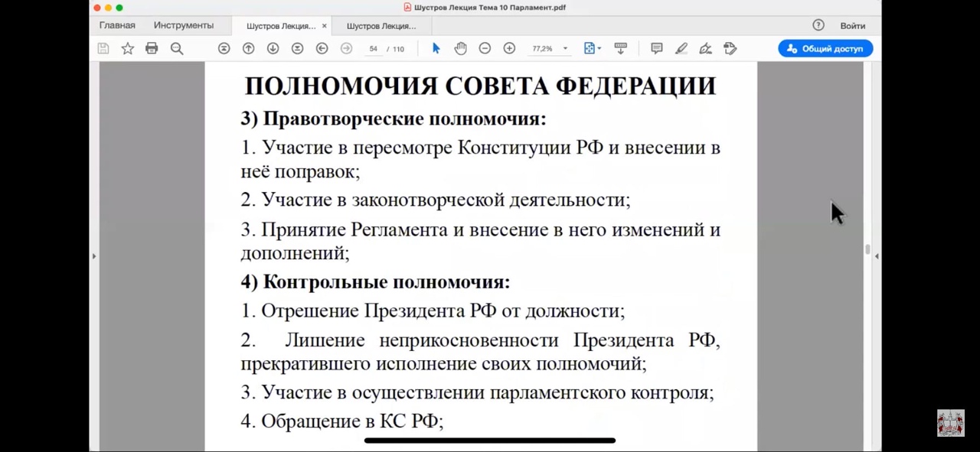Image resolution: width=980 pixels, height=452 pixels.
Task: Open fit page options dropdown
Action: (592, 48)
